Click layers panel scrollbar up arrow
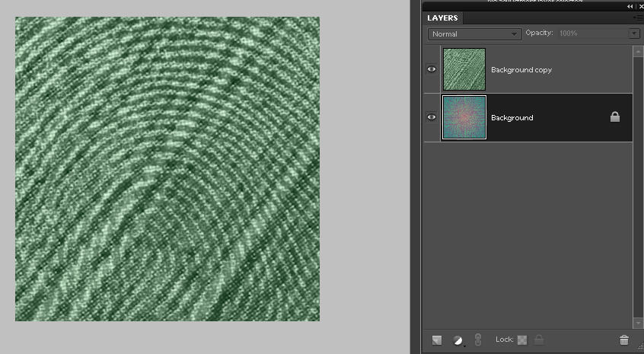644x354 pixels. point(638,52)
